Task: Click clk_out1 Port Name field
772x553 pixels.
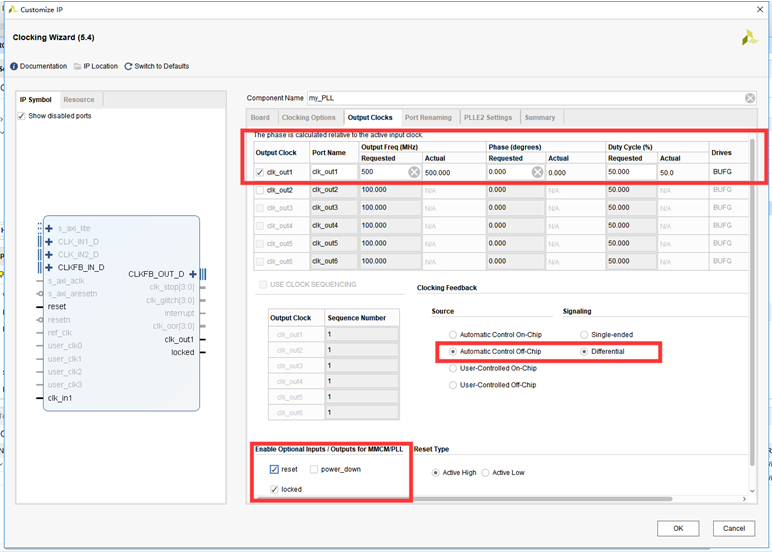Action: (334, 172)
